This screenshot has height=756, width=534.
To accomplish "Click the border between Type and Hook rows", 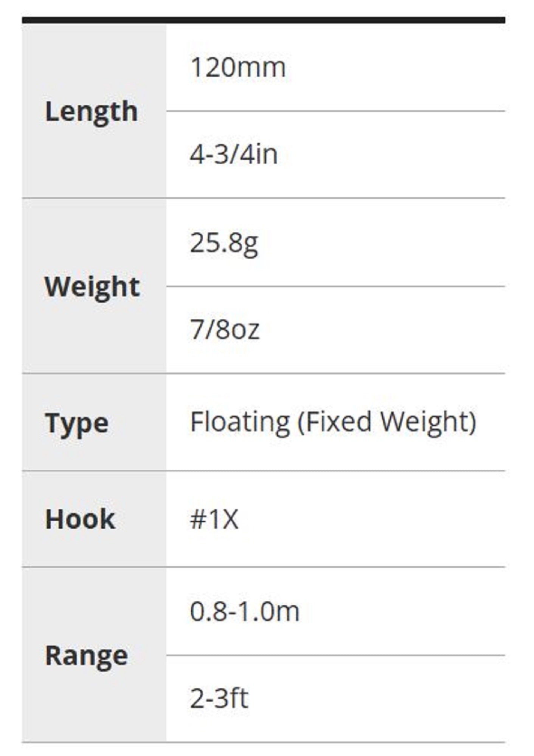I will click(263, 471).
